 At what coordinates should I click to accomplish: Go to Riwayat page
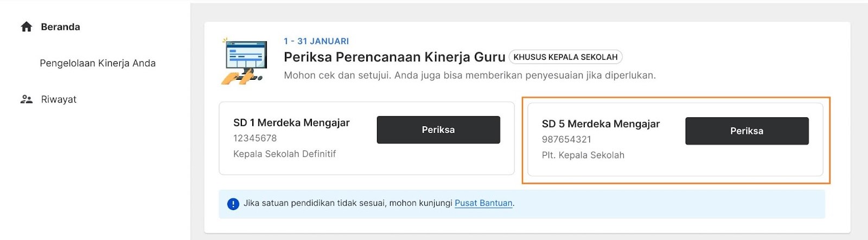[x=59, y=99]
